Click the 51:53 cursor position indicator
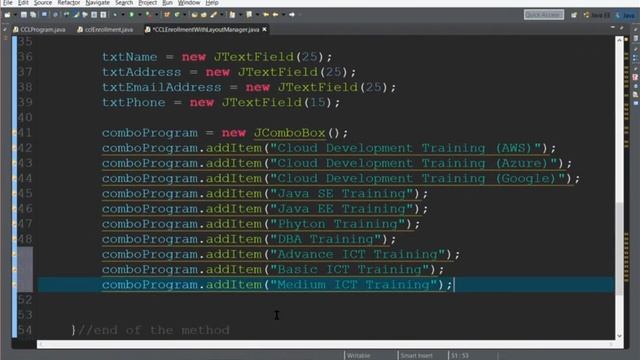The image size is (640, 360). click(460, 356)
